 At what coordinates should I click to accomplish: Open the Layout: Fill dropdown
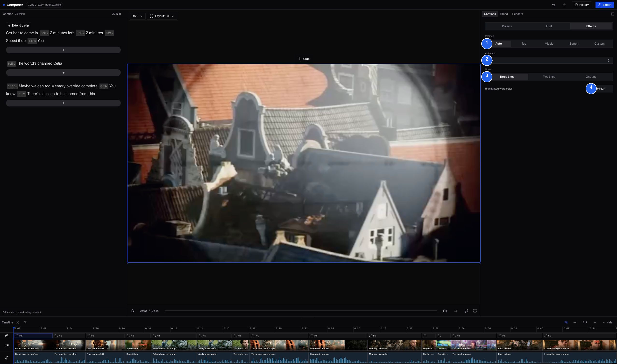point(162,16)
